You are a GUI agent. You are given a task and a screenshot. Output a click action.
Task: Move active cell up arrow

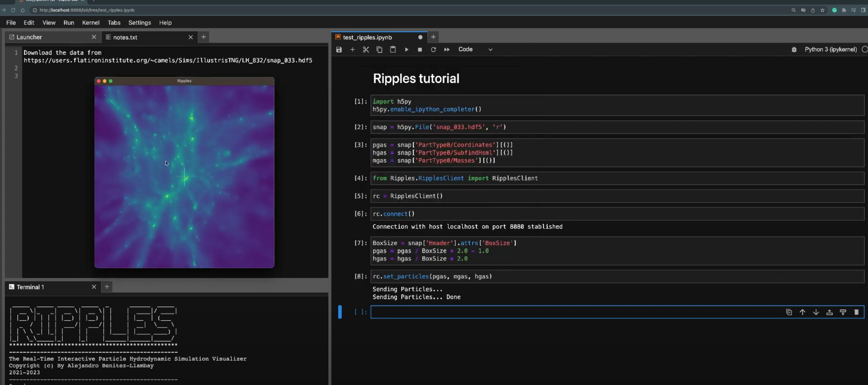click(x=802, y=312)
